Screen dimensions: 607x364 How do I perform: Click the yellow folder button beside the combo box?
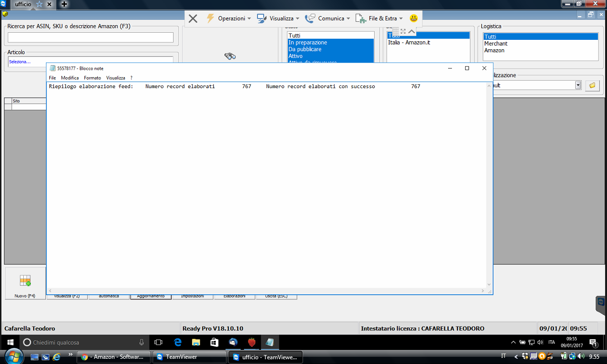click(x=592, y=86)
